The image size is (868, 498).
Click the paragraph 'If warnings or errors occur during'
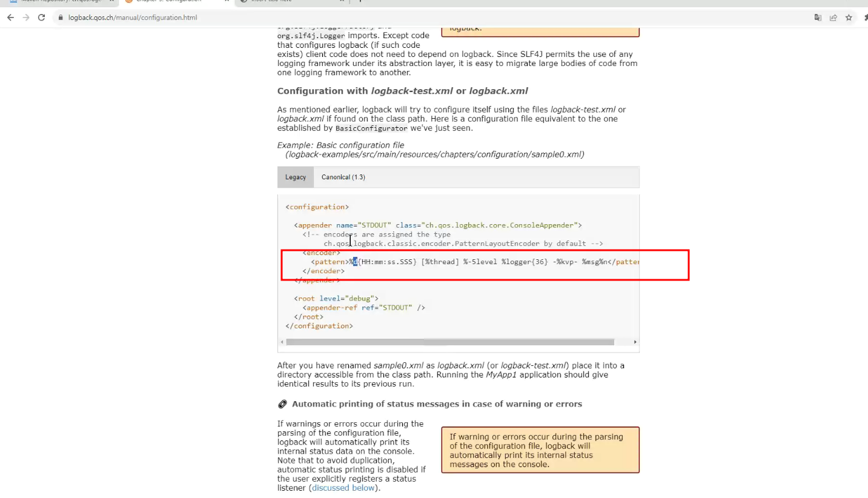click(x=351, y=456)
